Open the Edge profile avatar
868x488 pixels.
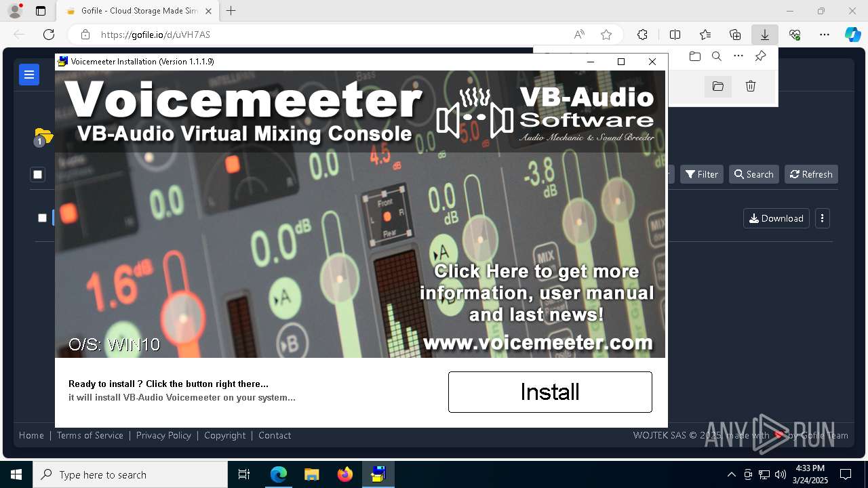click(14, 11)
